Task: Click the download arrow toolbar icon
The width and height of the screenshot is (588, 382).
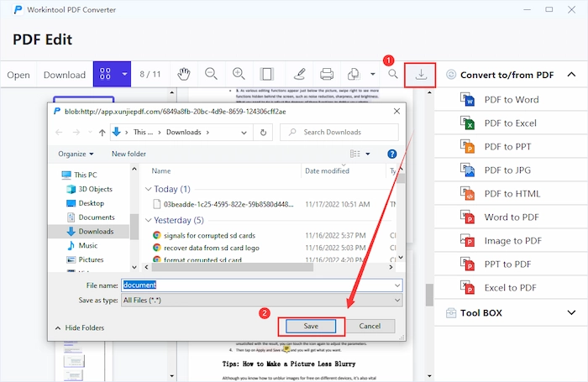Action: (x=420, y=75)
